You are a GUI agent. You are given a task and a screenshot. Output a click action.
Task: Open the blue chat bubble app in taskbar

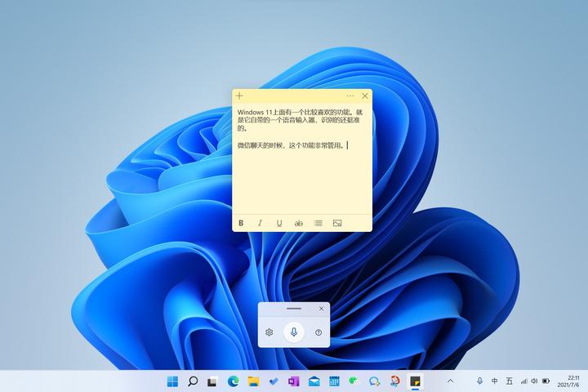pyautogui.click(x=374, y=381)
